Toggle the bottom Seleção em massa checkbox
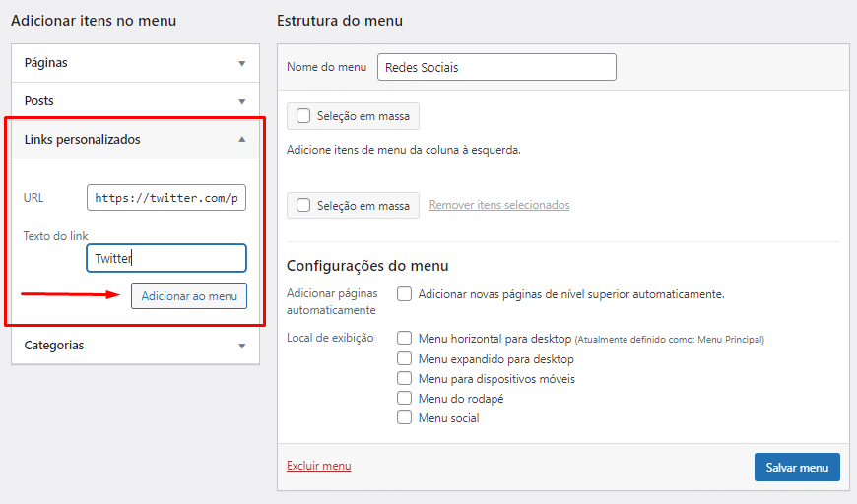The height and width of the screenshot is (504, 857). [304, 206]
